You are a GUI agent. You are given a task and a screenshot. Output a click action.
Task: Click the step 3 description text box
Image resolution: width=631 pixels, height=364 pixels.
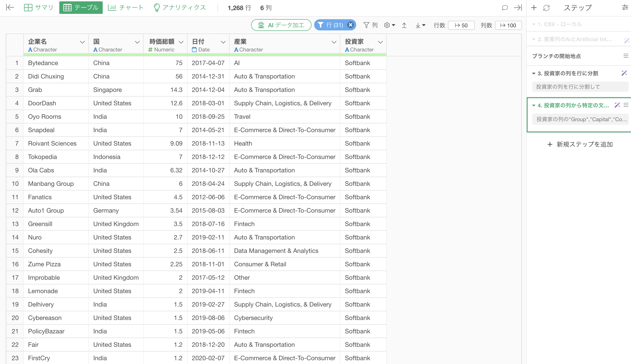point(580,87)
